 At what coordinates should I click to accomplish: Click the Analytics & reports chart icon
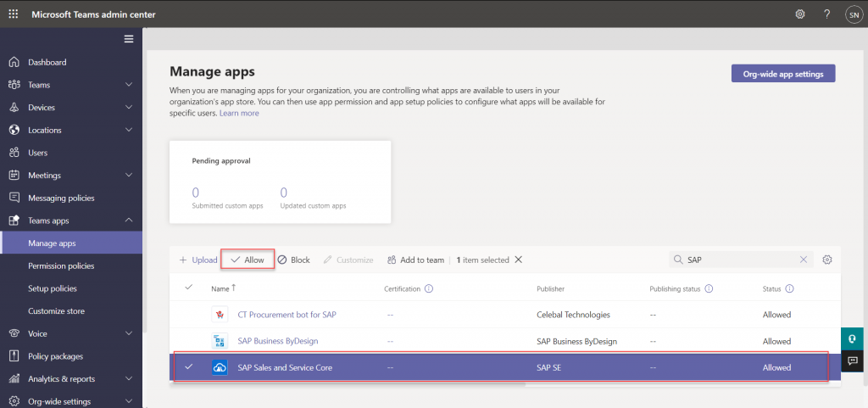[14, 378]
